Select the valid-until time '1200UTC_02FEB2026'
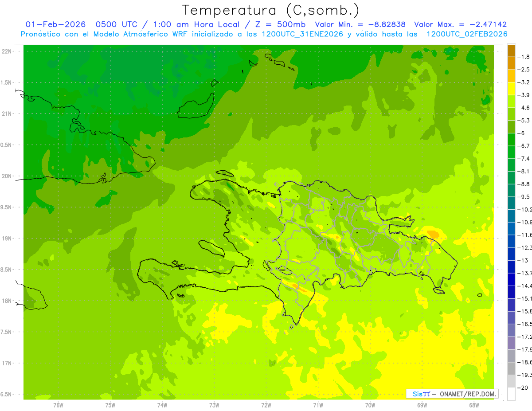Image resolution: width=532 pixels, height=411 pixels. 467,34
